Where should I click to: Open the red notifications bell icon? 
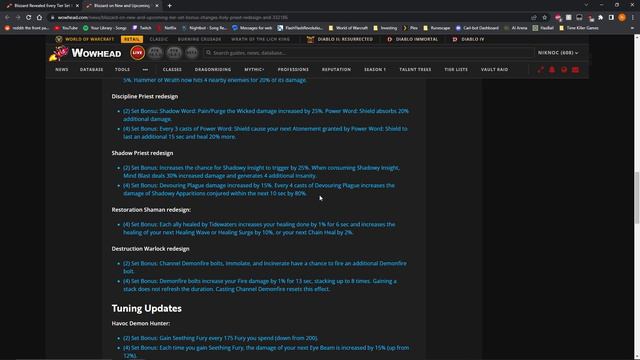[552, 70]
